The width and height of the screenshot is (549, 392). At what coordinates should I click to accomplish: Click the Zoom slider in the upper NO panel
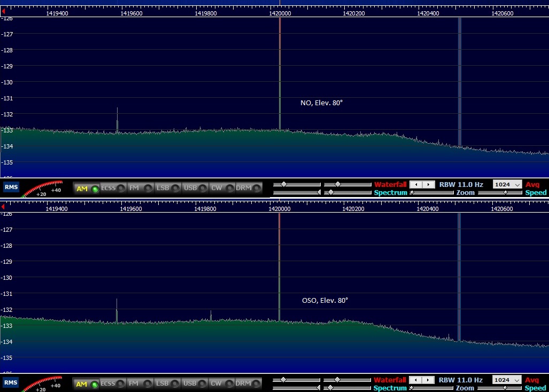point(431,192)
